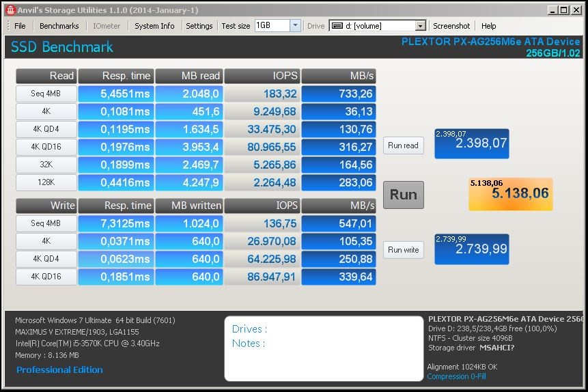The width and height of the screenshot is (588, 392).
Task: Open the Help menu
Action: click(488, 26)
